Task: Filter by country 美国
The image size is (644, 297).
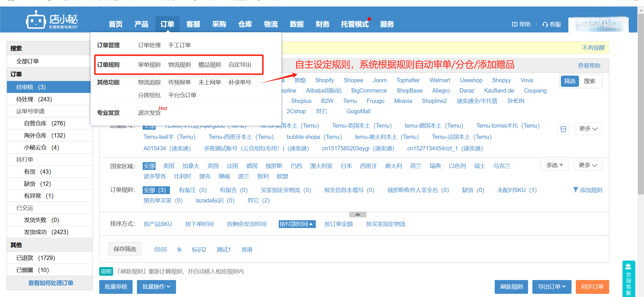Action: 169,166
